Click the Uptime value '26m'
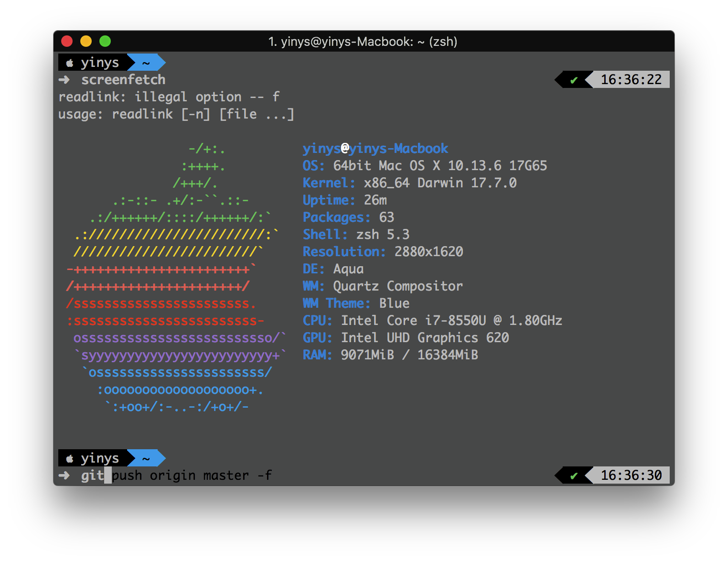 tap(375, 200)
